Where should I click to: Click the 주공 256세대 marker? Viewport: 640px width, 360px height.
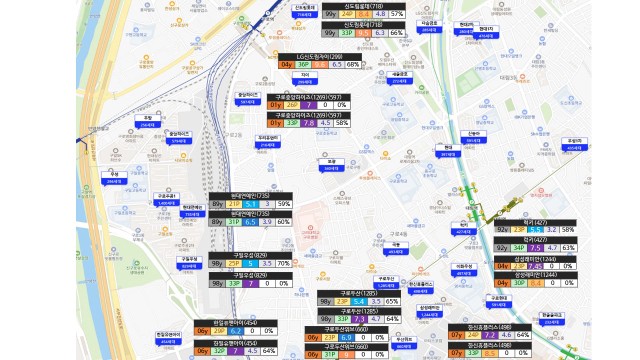coord(148,121)
